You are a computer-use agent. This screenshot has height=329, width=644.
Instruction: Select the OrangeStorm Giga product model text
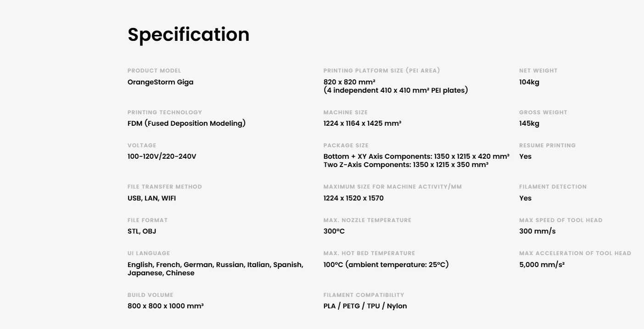point(160,82)
